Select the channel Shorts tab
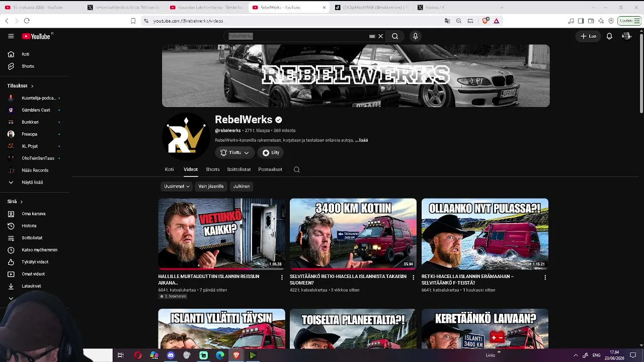The image size is (644, 362). coord(213,169)
